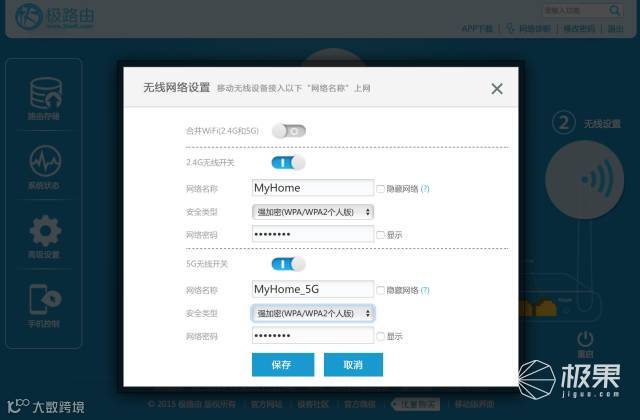Open help (?) next to MyHome hide network
This screenshot has height=420, width=640.
425,189
